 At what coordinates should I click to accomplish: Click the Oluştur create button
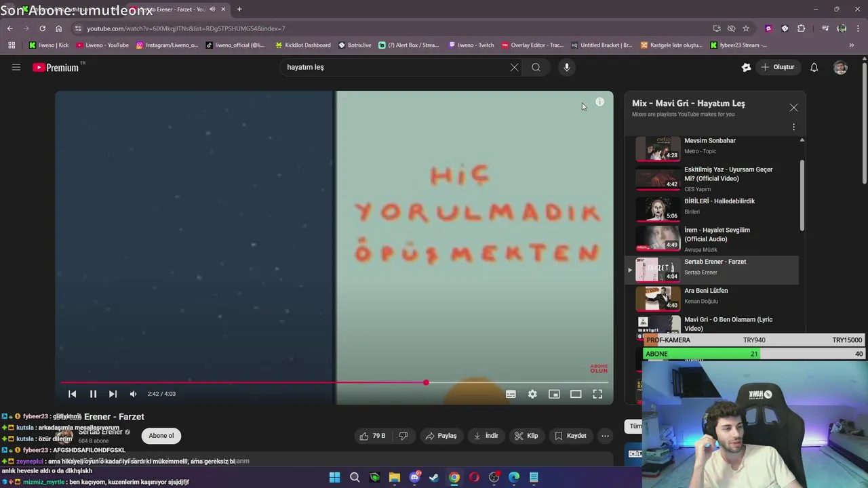coord(778,67)
